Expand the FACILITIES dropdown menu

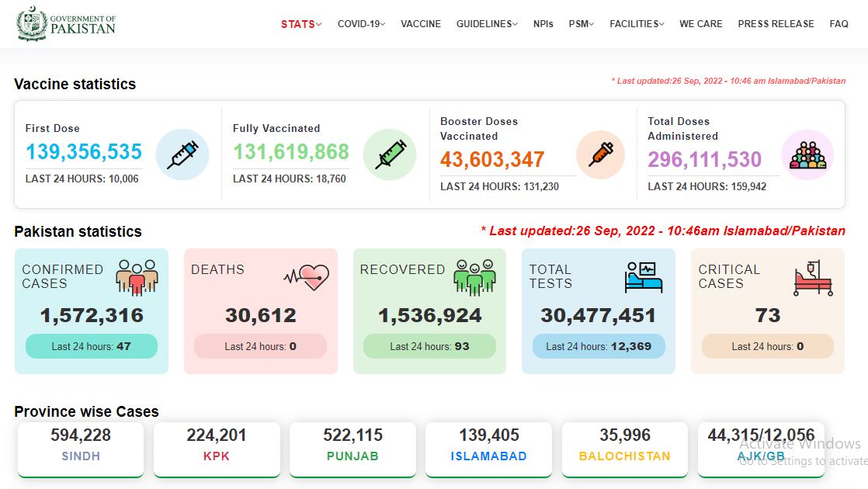point(637,24)
